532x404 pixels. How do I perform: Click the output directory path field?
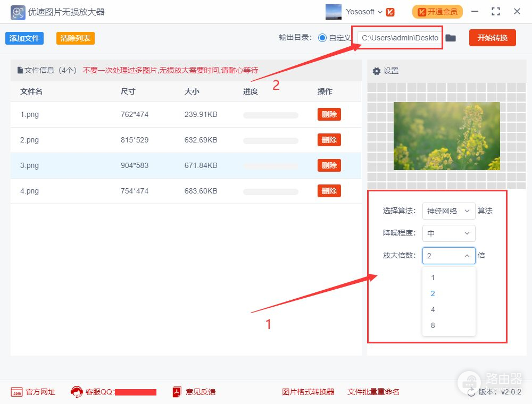coord(400,38)
